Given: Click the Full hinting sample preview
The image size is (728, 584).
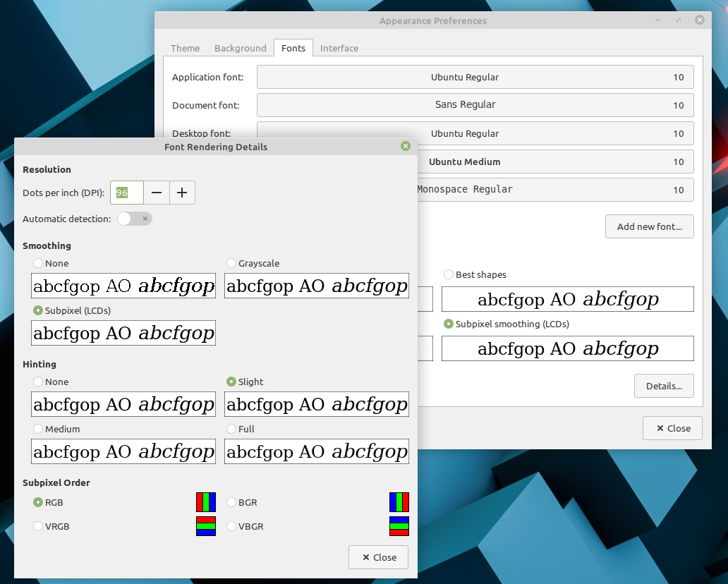Looking at the screenshot, I should 317,451.
